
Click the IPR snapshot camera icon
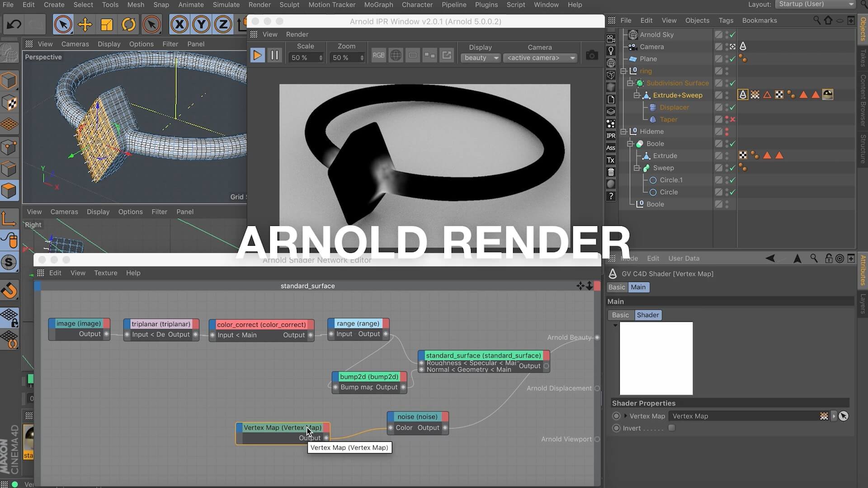(591, 56)
